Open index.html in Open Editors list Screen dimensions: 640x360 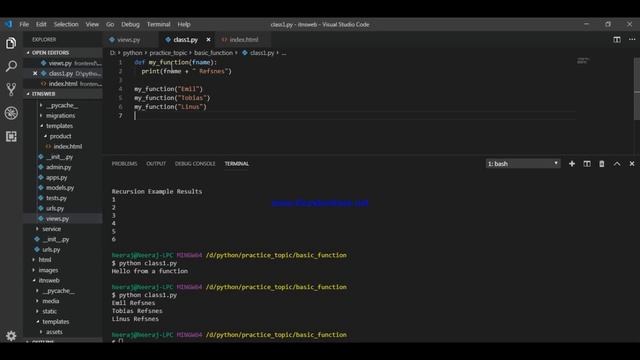coord(62,84)
